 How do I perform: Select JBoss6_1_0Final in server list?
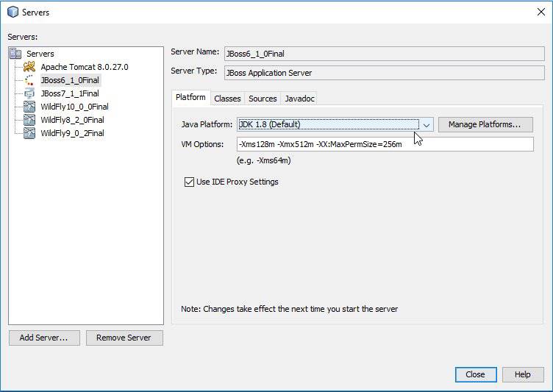(x=70, y=80)
